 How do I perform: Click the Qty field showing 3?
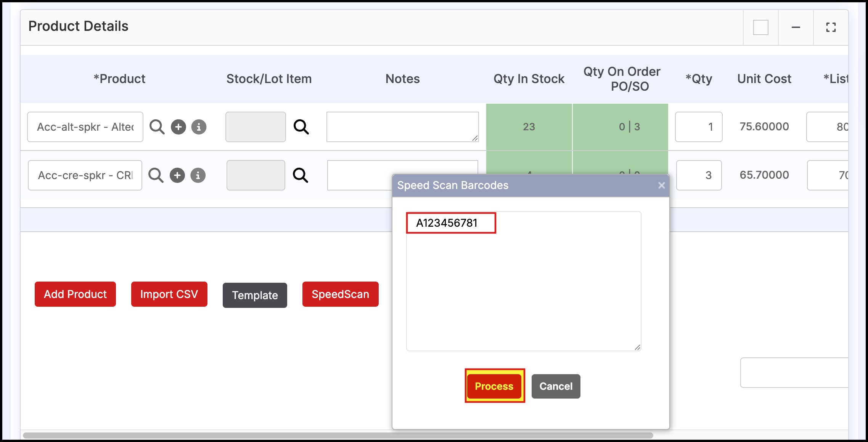coord(699,175)
